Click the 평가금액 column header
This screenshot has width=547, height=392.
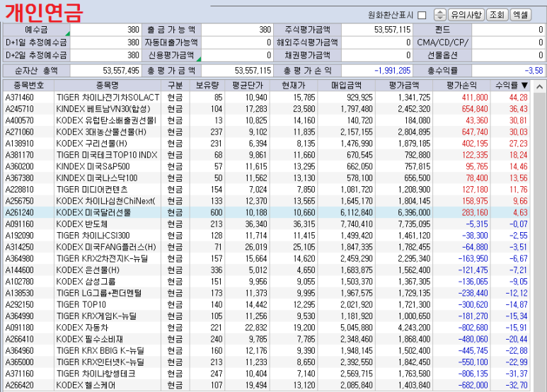(404, 85)
